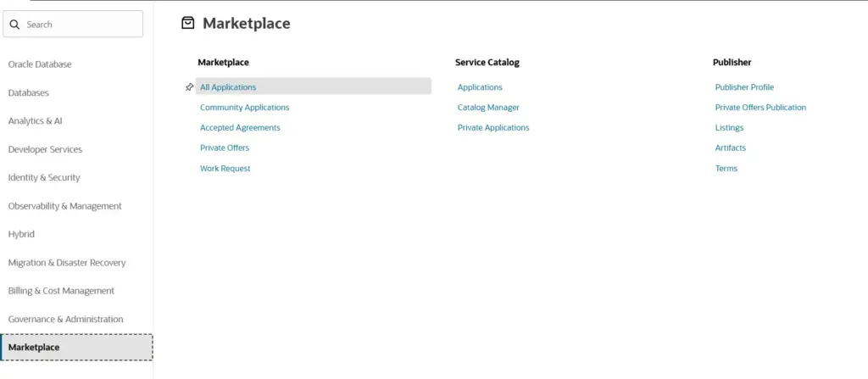This screenshot has height=379, width=868.
Task: Open the Work Request link
Action: pos(225,169)
